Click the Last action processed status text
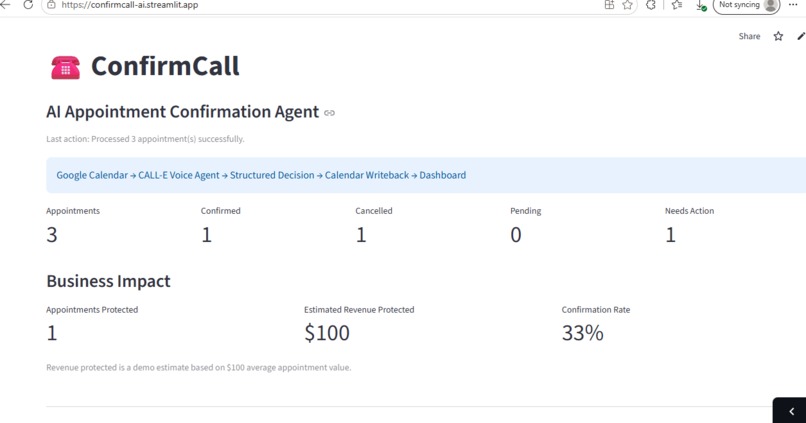Screen dimensions: 806x423 pos(145,139)
